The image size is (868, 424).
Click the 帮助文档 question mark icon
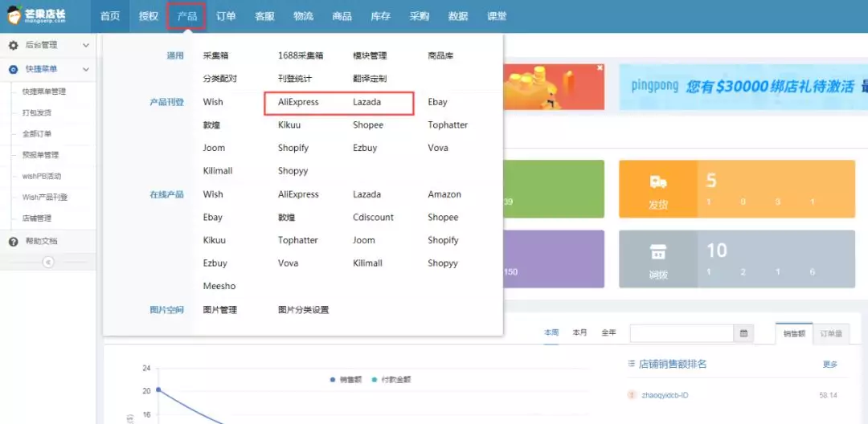pos(13,242)
